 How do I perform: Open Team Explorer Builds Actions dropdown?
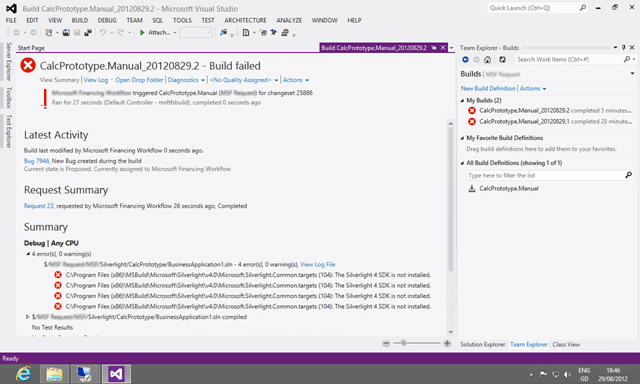click(x=533, y=89)
